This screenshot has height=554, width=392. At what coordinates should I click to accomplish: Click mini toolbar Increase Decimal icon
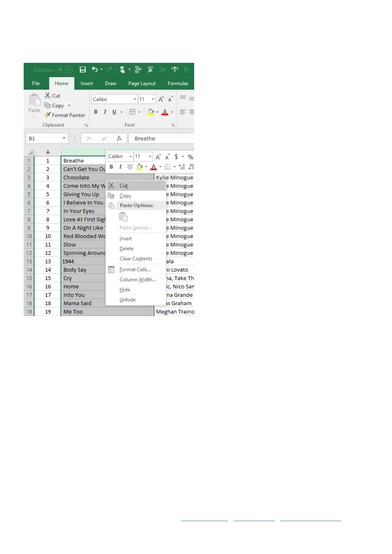(x=182, y=167)
